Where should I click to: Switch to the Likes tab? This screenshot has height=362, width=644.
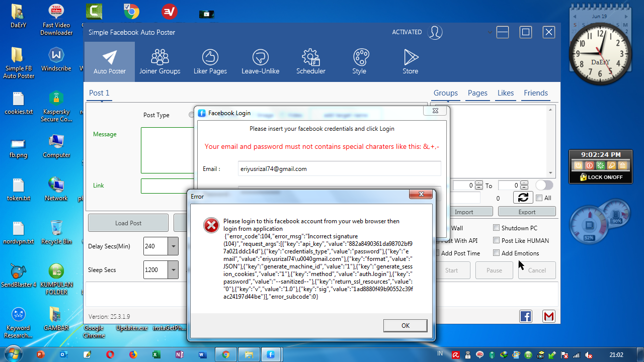tap(506, 93)
